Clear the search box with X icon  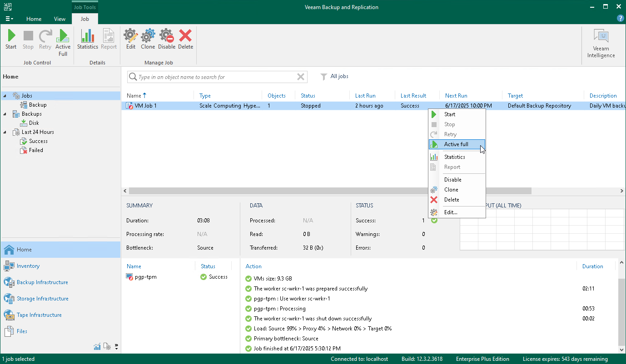300,77
